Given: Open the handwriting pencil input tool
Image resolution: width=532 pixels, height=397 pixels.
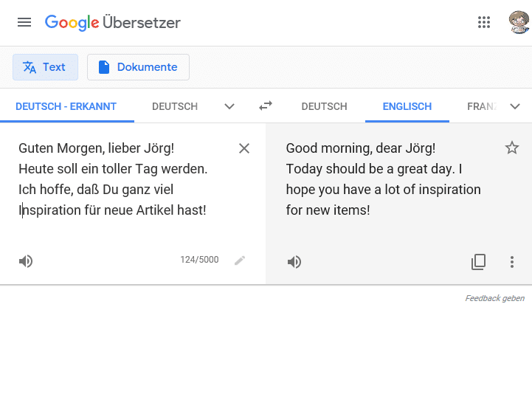Looking at the screenshot, I should [x=240, y=260].
